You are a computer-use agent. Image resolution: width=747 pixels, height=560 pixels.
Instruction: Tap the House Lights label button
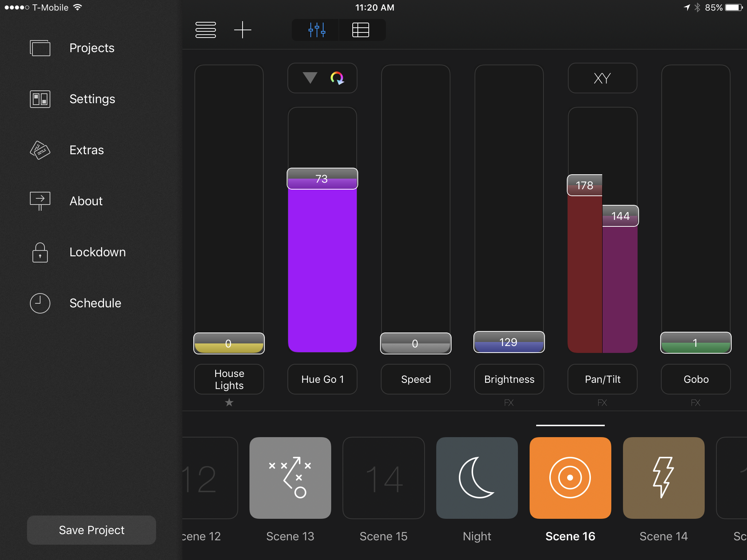(229, 379)
